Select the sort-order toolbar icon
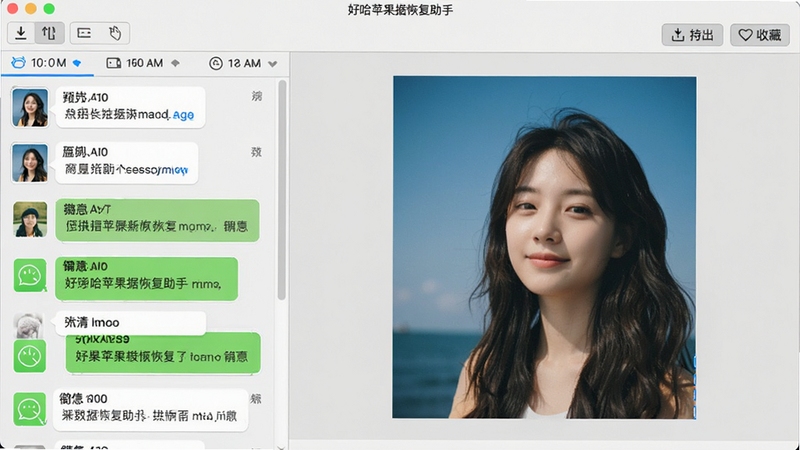Image resolution: width=800 pixels, height=450 pixels. coord(49,33)
